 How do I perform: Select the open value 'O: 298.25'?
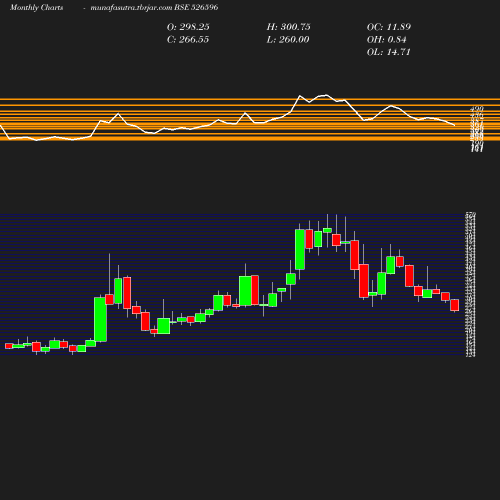188,27
